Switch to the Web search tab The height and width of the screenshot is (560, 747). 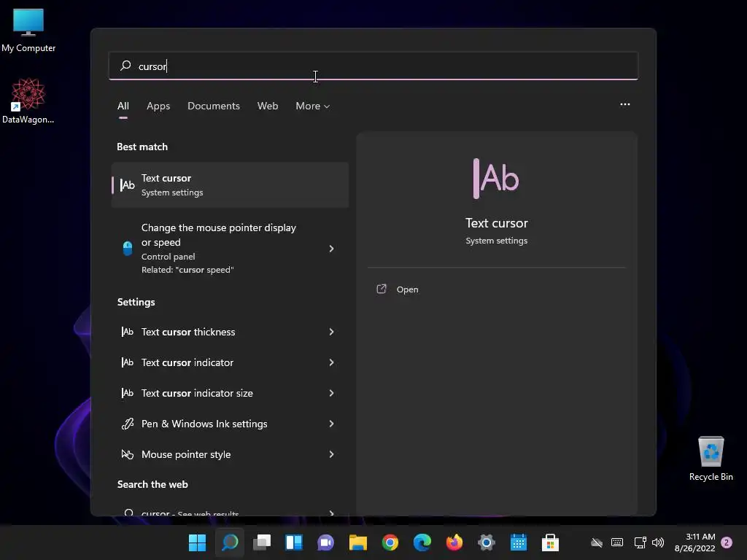tap(268, 106)
